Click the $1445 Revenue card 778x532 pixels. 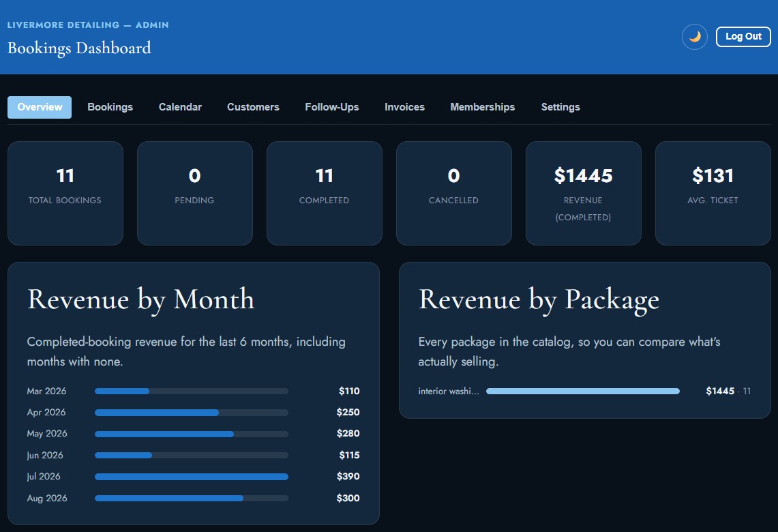583,193
